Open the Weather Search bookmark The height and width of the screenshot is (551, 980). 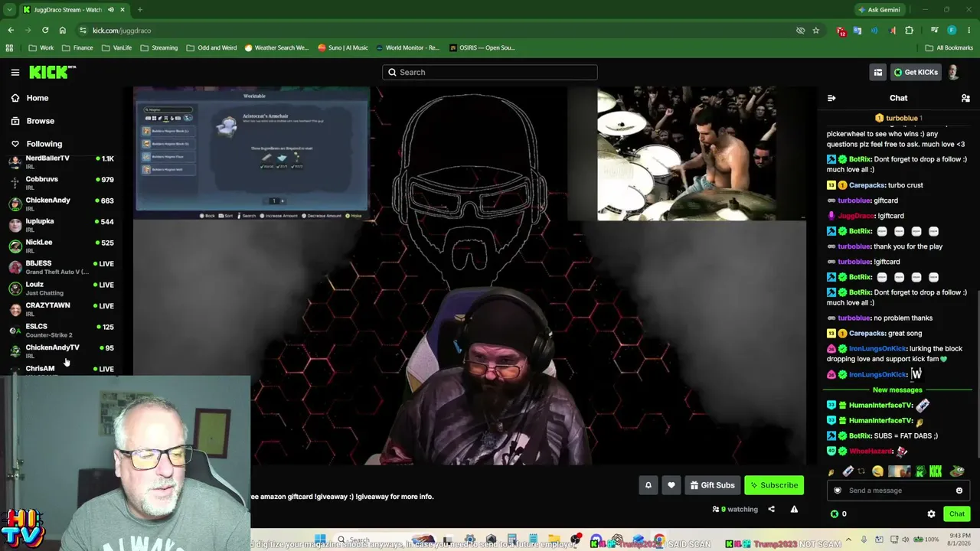pyautogui.click(x=277, y=47)
